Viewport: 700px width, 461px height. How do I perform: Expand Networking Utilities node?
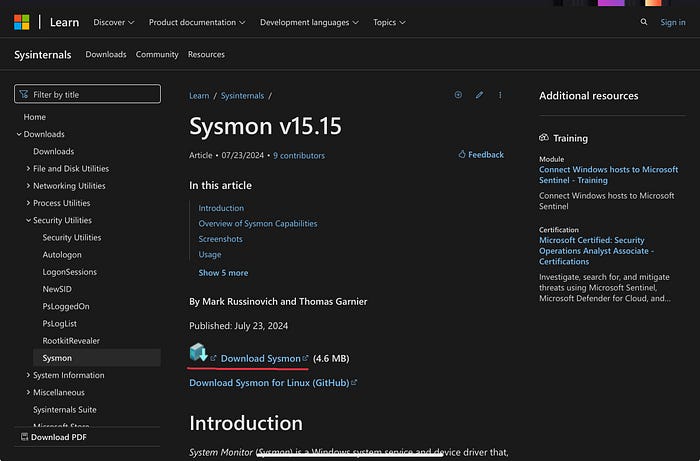coord(28,186)
